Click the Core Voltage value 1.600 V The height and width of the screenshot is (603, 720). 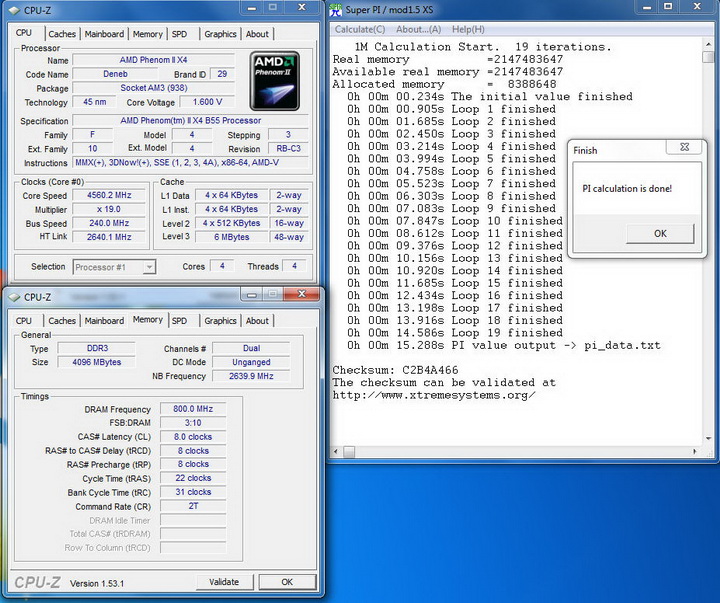(207, 102)
